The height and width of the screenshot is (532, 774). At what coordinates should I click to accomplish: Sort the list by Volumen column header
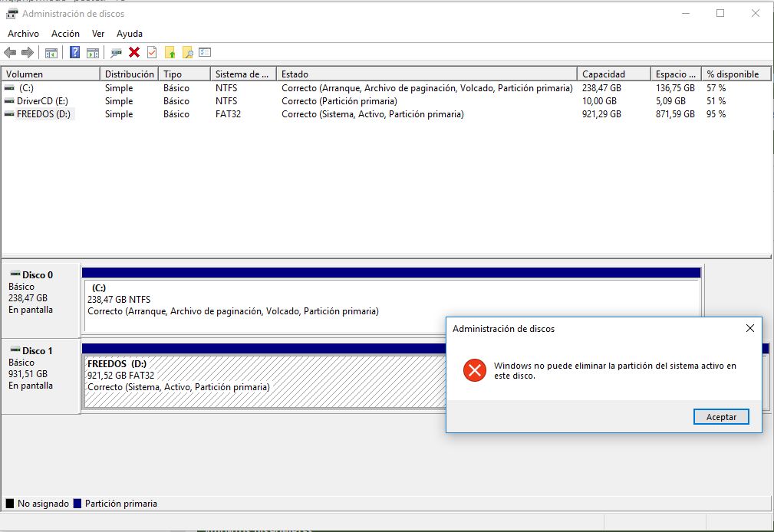25,74
